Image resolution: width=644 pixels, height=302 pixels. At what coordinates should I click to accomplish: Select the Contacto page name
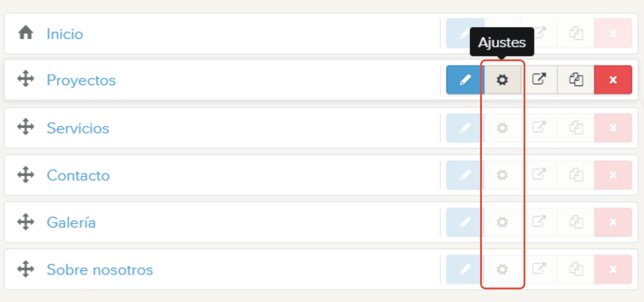[x=78, y=175]
